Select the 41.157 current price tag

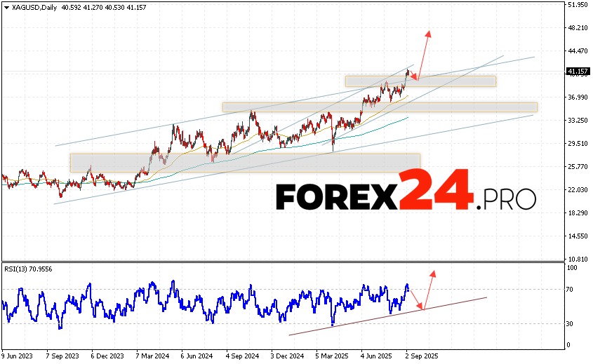578,72
